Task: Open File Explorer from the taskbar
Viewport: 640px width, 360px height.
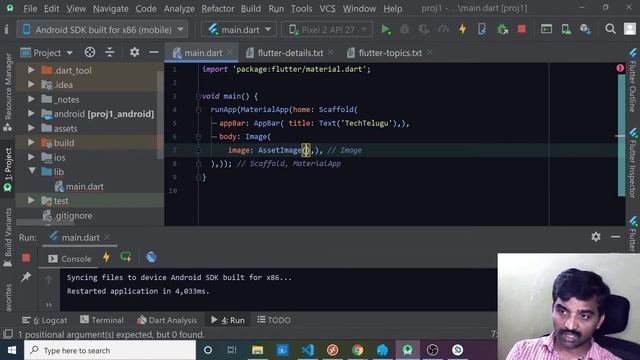Action: 257,350
